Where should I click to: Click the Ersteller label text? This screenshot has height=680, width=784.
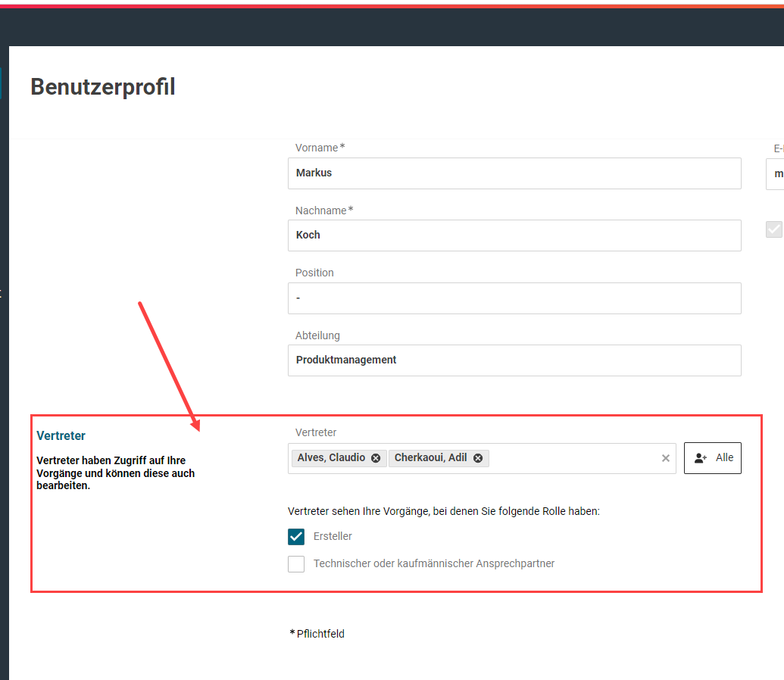pyautogui.click(x=333, y=537)
